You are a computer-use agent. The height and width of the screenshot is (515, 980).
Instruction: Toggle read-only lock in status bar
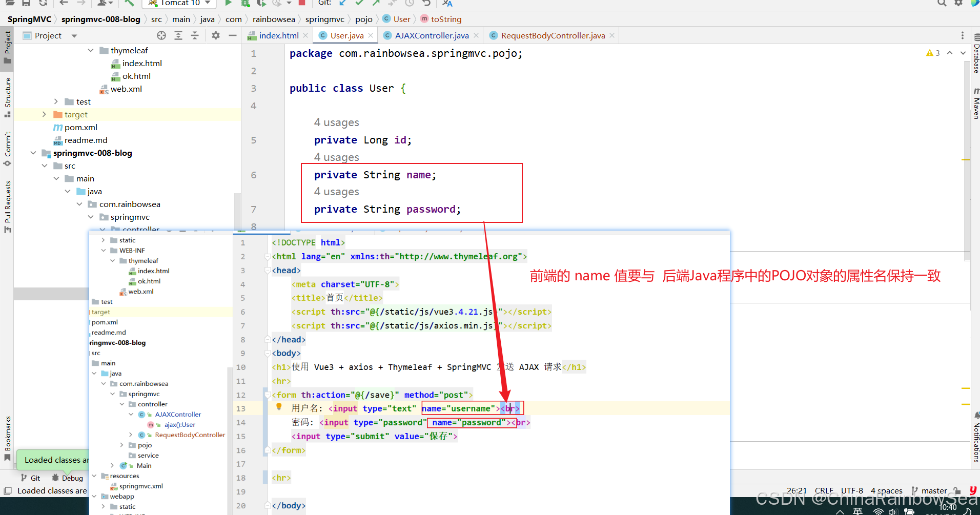click(956, 490)
